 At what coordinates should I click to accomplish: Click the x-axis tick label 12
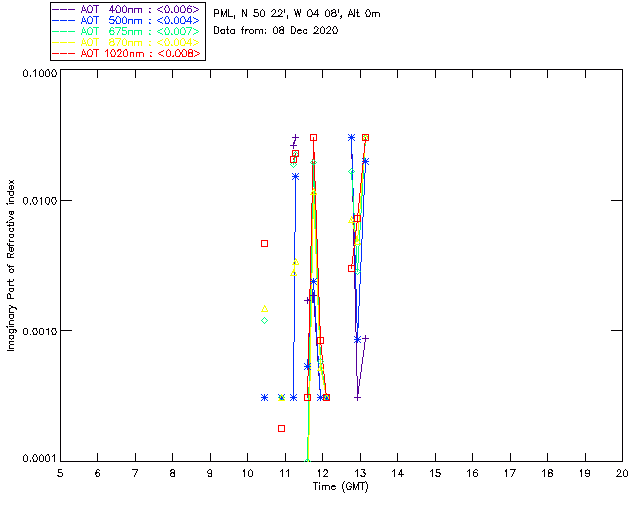pyautogui.click(x=322, y=473)
